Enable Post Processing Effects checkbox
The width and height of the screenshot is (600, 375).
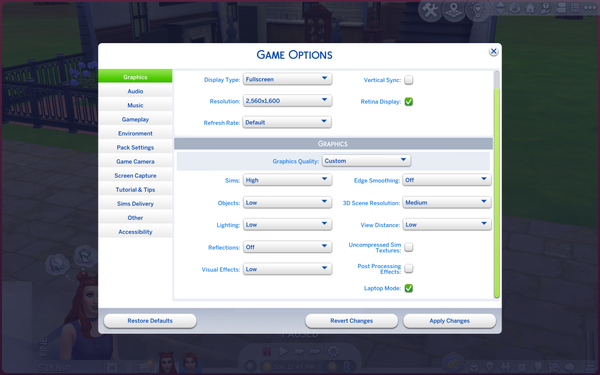pyautogui.click(x=409, y=269)
